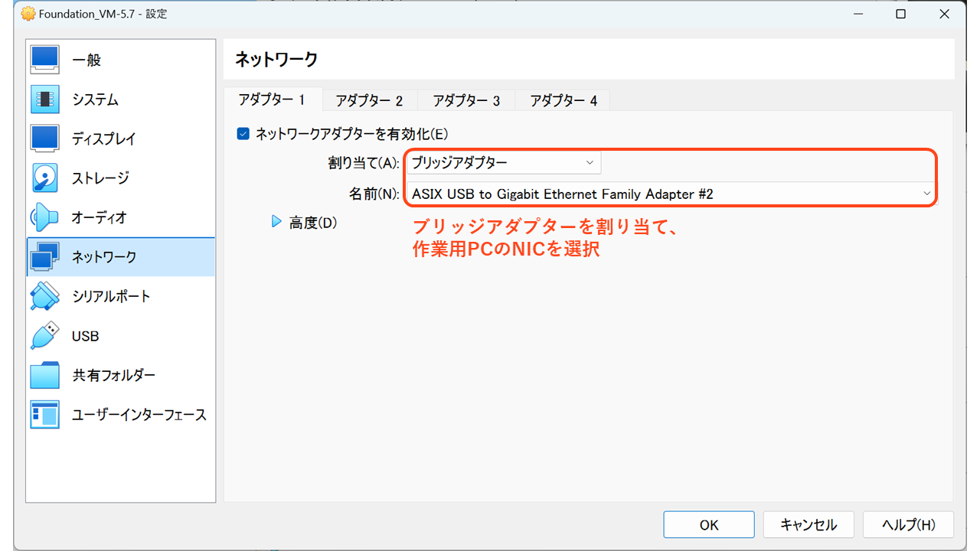This screenshot has width=980, height=551.
Task: Click the 割り当て(A): field label
Action: click(364, 163)
